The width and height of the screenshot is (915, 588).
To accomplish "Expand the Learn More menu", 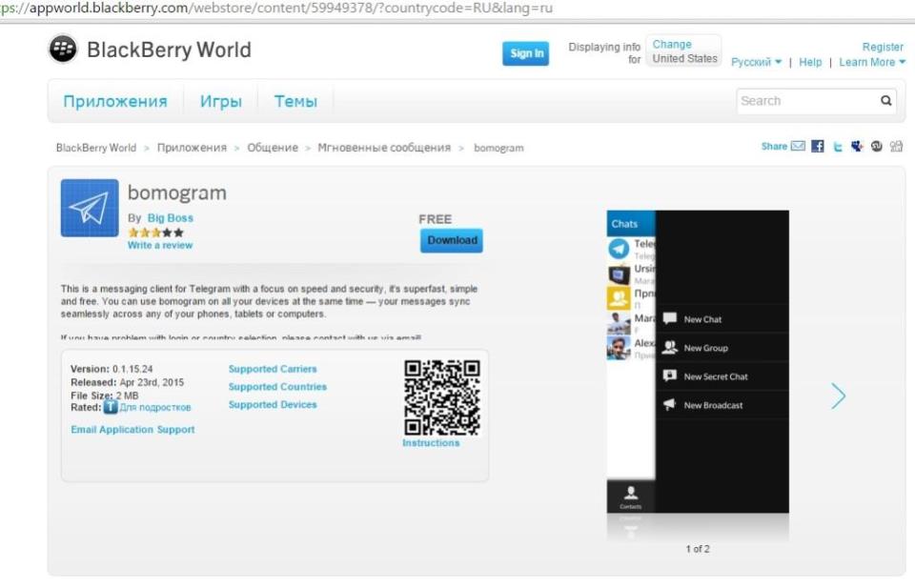I will 872,62.
